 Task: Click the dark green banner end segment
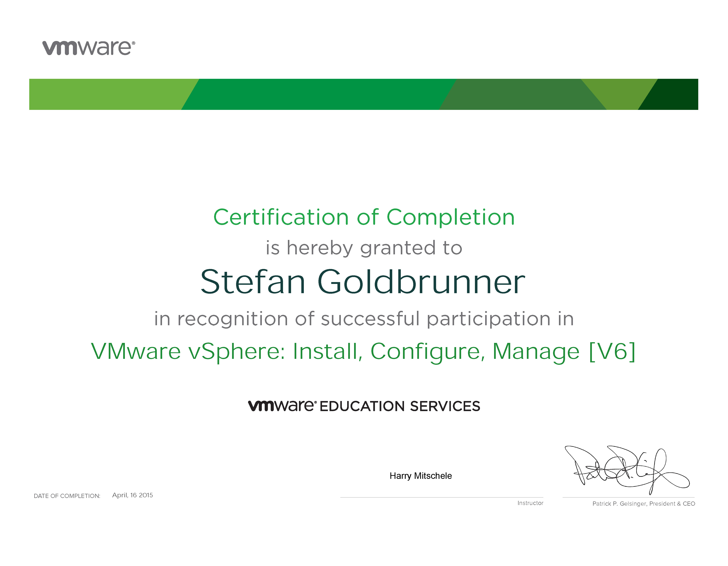pos(673,94)
